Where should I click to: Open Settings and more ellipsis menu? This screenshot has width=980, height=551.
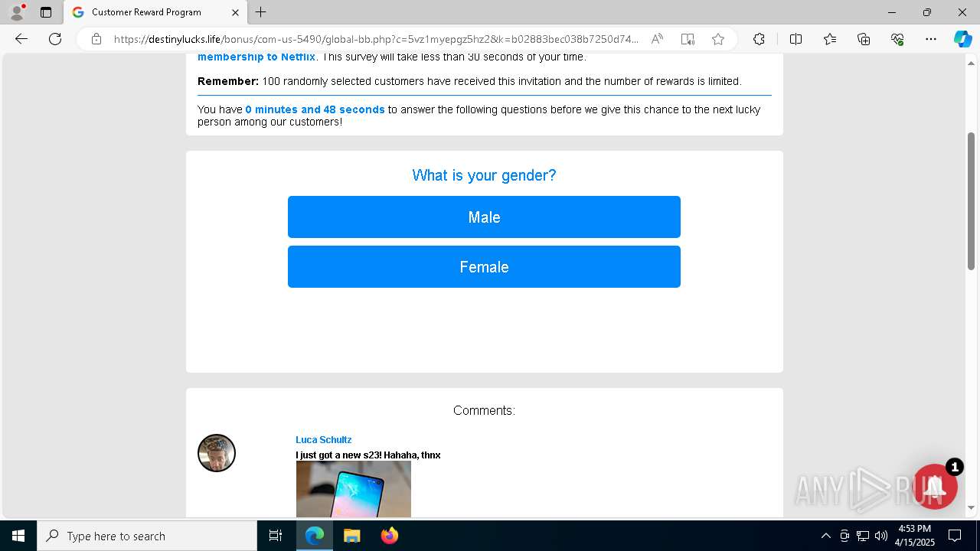click(x=931, y=39)
